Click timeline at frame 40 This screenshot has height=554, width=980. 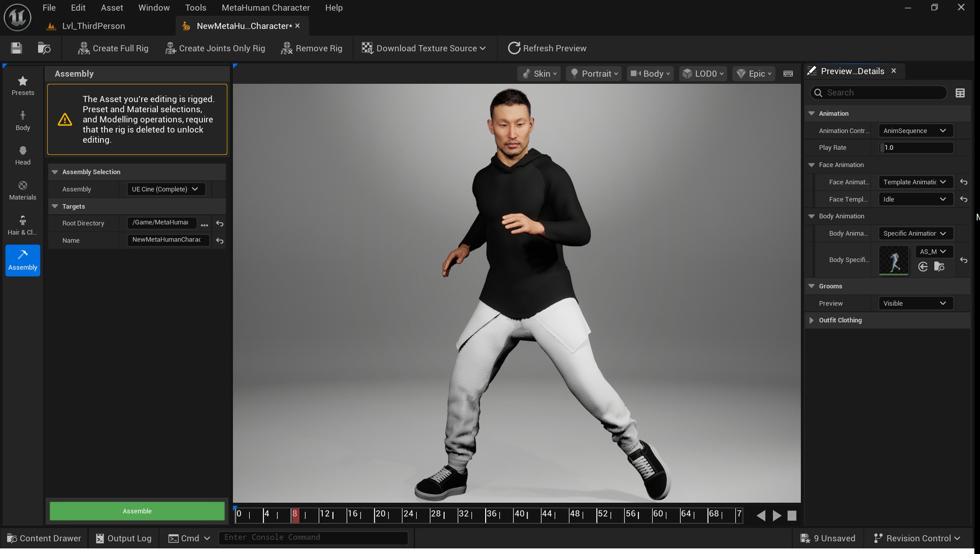click(x=519, y=515)
